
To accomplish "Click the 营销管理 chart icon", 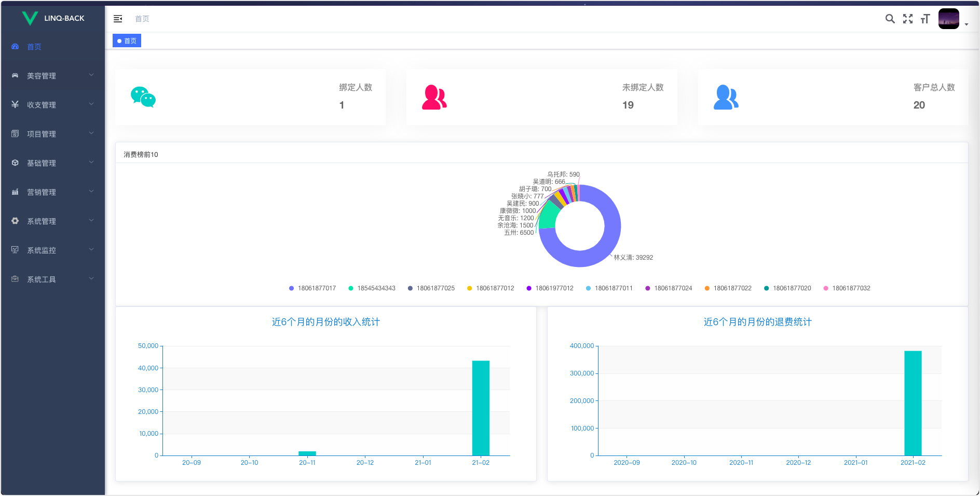I will (15, 192).
